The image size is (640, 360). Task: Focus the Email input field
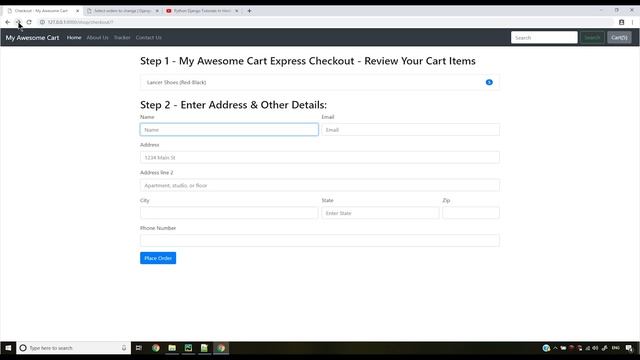tap(410, 130)
